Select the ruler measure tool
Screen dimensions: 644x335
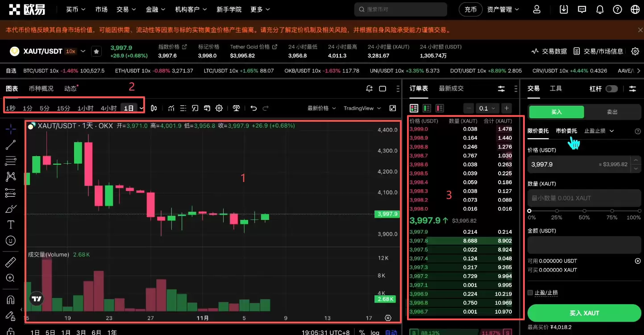[10, 262]
